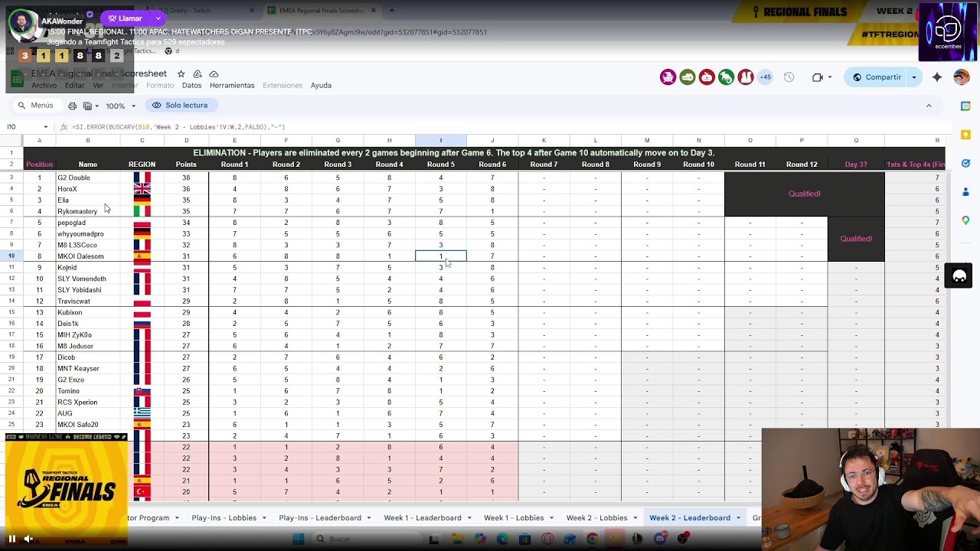This screenshot has width=980, height=551.
Task: Open Google Tasks in the side panel
Action: point(965,163)
